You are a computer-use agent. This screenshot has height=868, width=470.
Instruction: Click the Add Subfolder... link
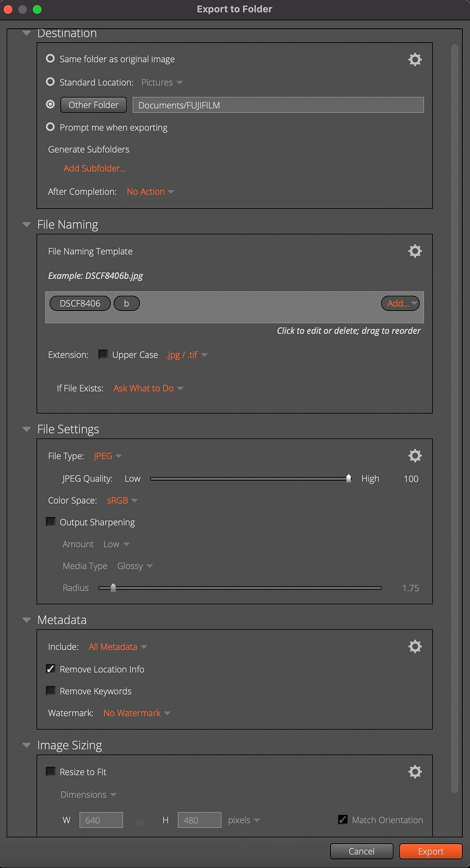click(x=94, y=168)
